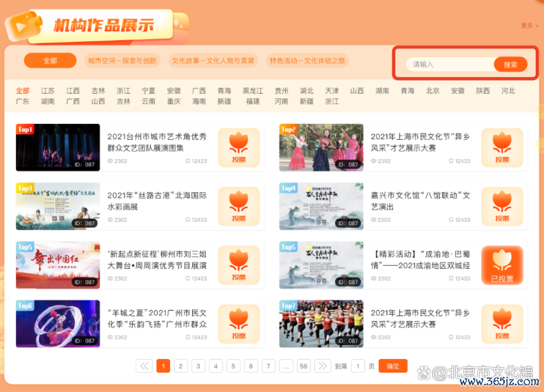Select current page 1 in pagination
Screen dimensions: 544x392
point(163,366)
